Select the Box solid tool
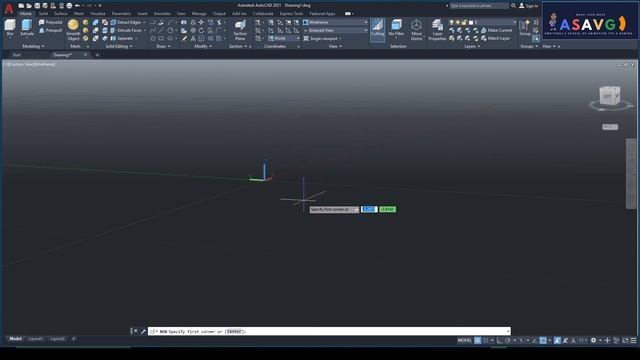Viewport: 640px width, 360px height. coord(10,27)
